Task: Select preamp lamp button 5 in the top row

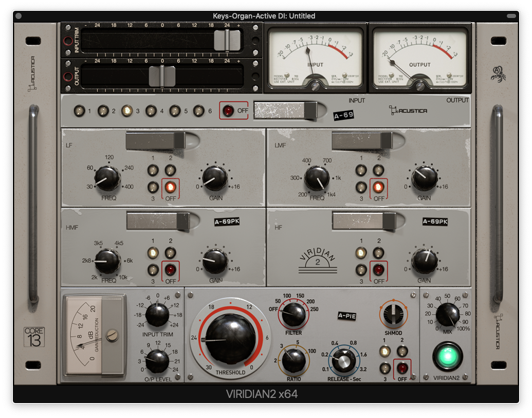Action: [175, 111]
